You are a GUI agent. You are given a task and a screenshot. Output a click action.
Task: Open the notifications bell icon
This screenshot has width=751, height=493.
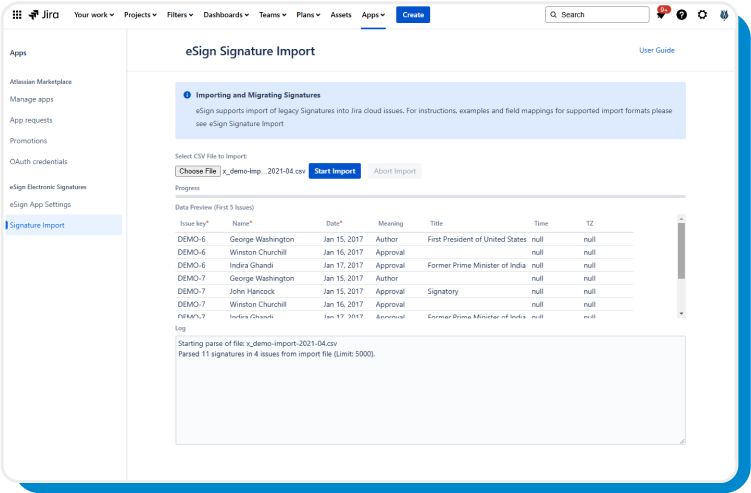[660, 15]
